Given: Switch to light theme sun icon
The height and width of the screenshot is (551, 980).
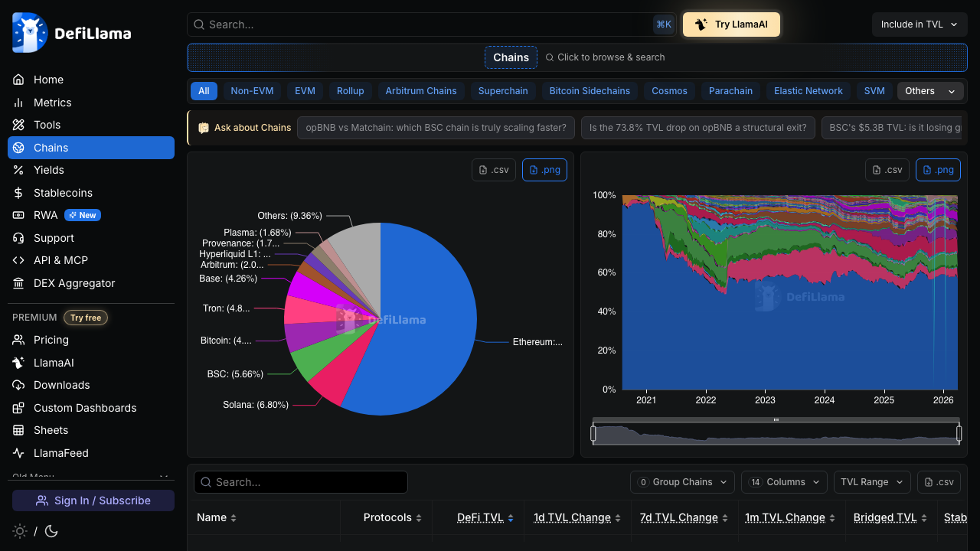Looking at the screenshot, I should point(20,531).
